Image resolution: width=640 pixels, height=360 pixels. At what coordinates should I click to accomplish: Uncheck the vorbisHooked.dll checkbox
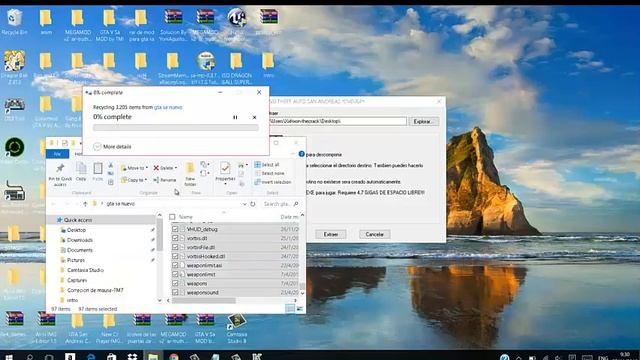point(175,256)
